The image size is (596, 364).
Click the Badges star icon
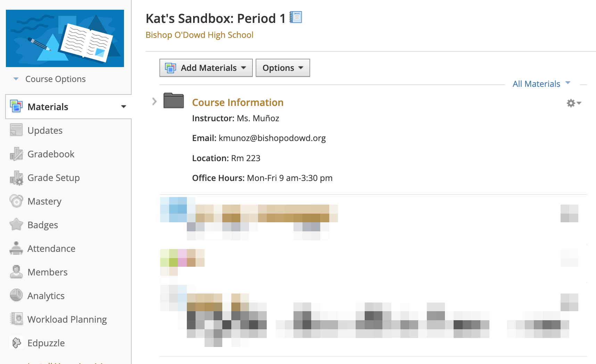coord(16,225)
